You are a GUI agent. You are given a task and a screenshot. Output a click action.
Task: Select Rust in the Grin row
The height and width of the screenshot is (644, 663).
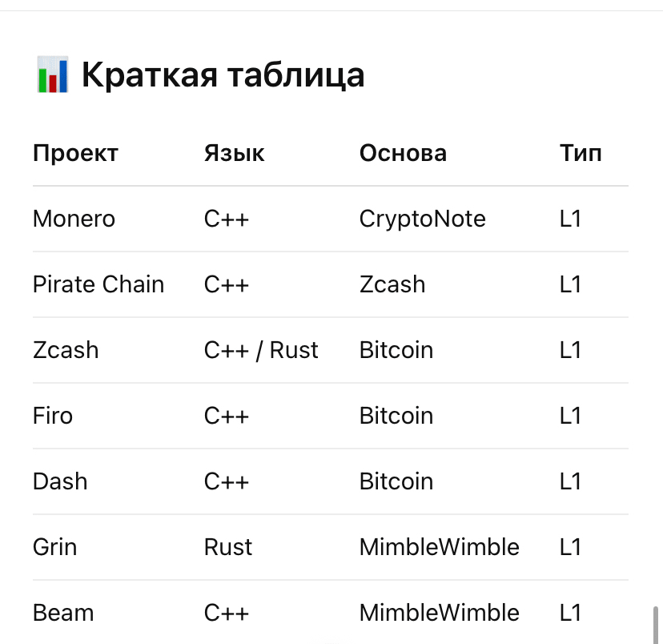point(228,547)
